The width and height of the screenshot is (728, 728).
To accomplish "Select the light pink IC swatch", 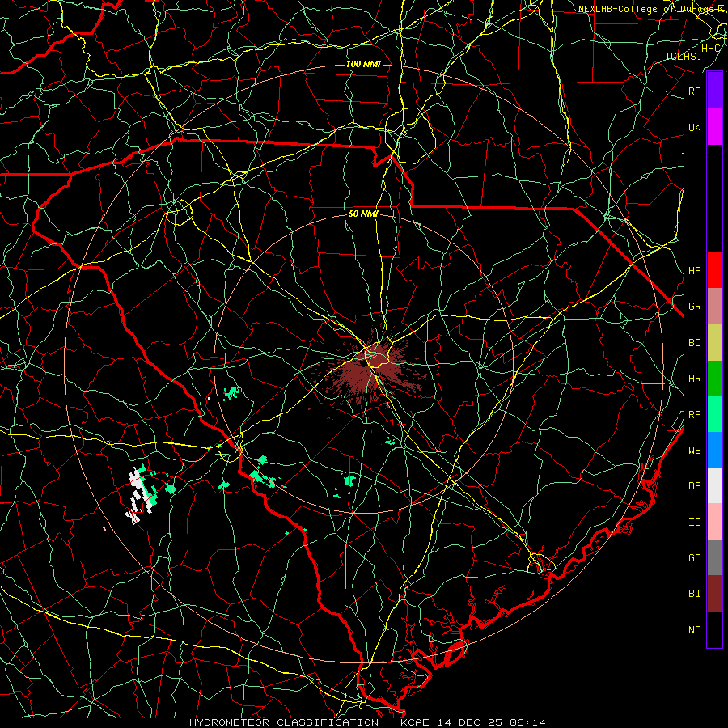I will 714,522.
